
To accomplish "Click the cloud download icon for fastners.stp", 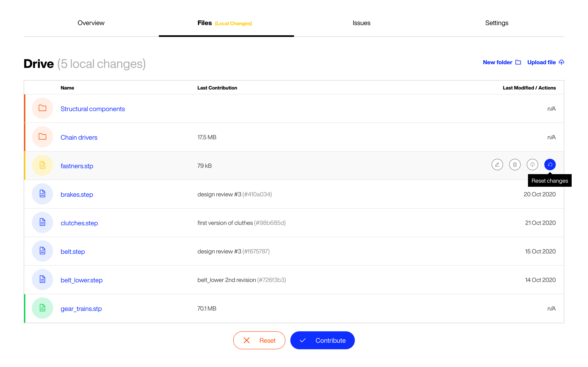I will (x=532, y=165).
